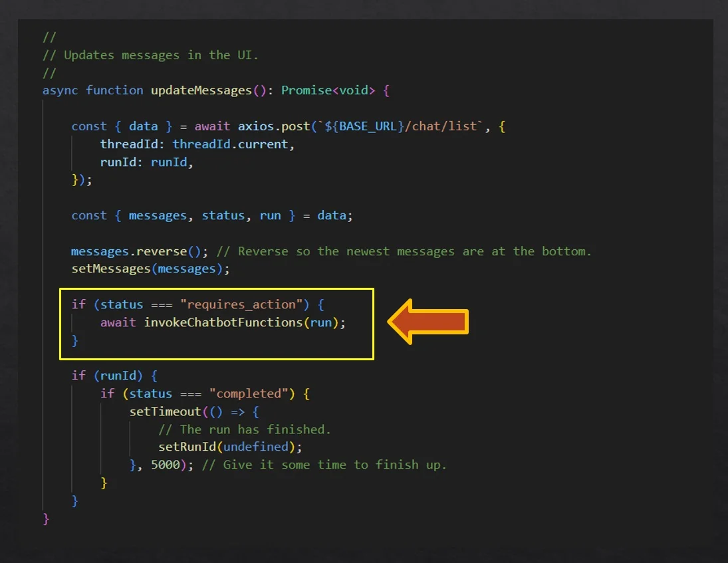
Task: Click the BASE_URL template variable
Action: tap(375, 126)
